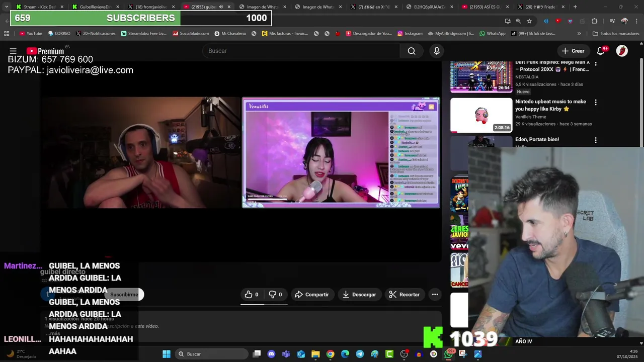Screen dimensions: 644x362
Task: Open the TikTok de Javi bookmark
Action: 533,34
